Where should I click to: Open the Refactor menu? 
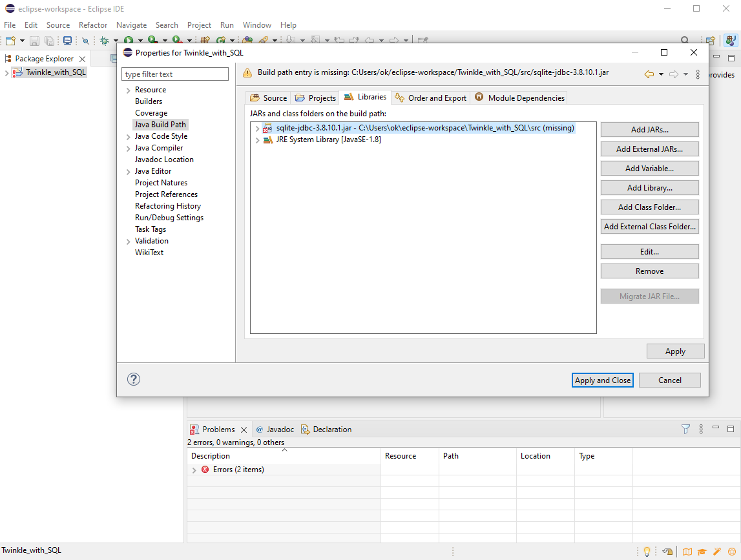[93, 25]
